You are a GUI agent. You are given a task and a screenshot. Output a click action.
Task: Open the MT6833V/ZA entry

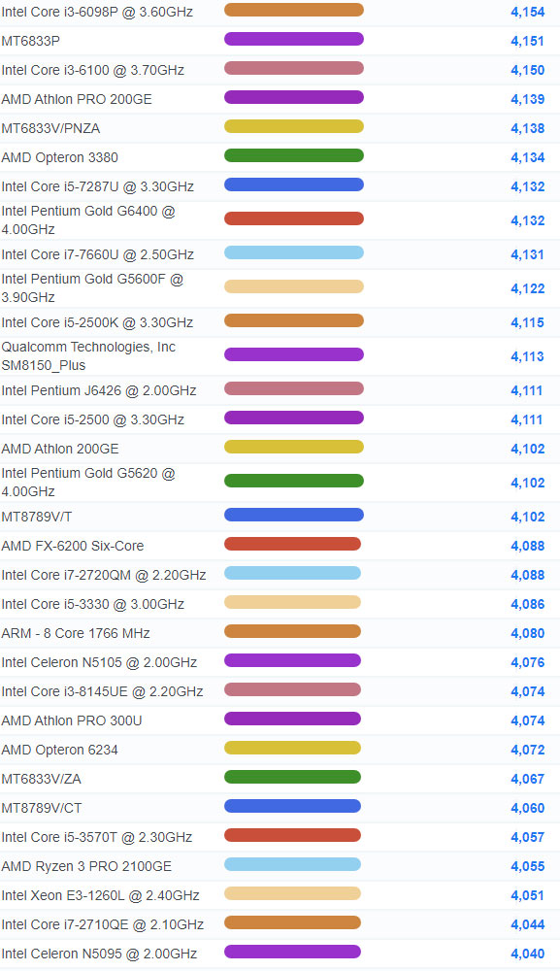tap(41, 779)
